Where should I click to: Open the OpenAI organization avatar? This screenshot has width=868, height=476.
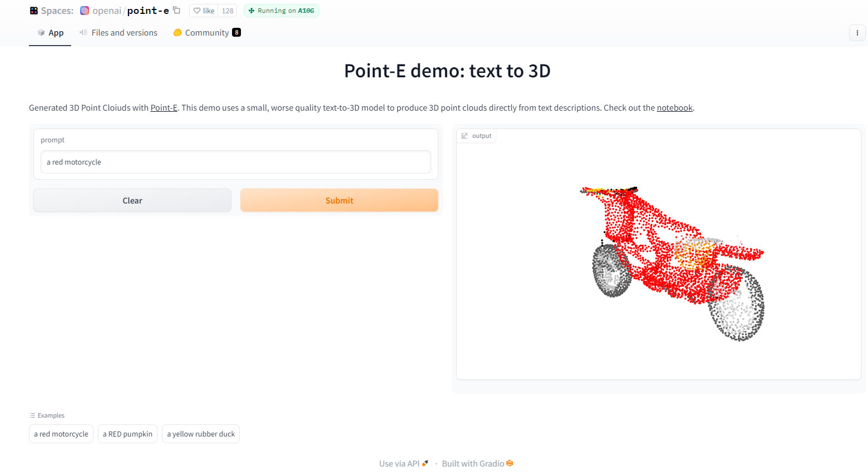coord(84,10)
